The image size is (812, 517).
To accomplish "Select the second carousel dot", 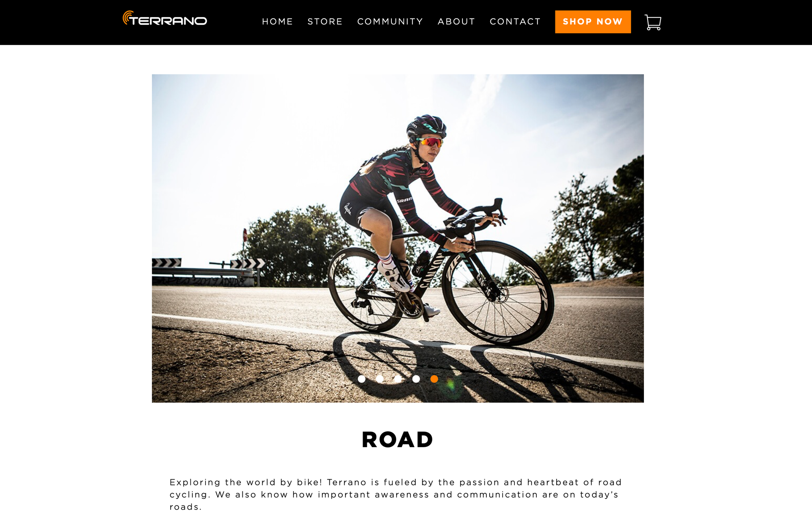I will 380,379.
